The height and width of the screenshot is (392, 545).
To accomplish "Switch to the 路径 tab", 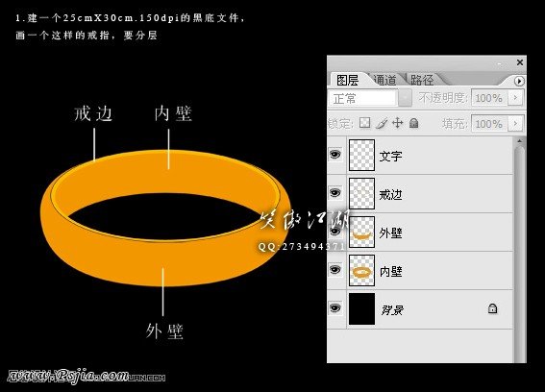I will (422, 81).
